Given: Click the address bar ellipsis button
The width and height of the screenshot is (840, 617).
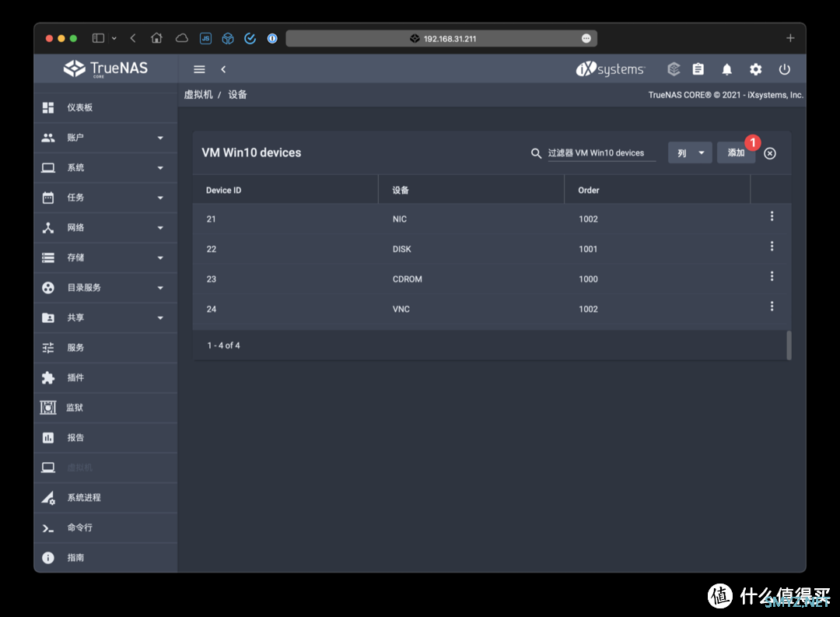Looking at the screenshot, I should [x=586, y=39].
